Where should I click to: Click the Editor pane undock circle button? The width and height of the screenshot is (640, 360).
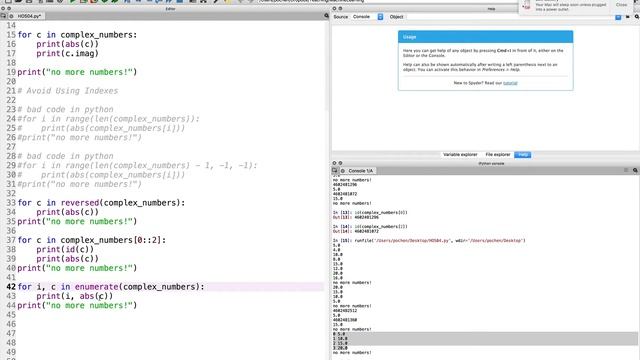coord(9,9)
